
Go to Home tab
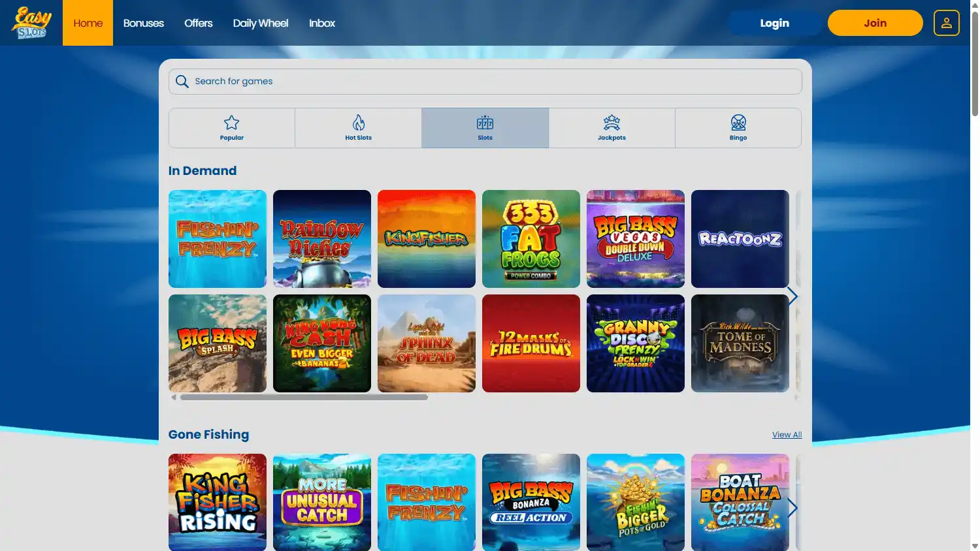point(88,23)
